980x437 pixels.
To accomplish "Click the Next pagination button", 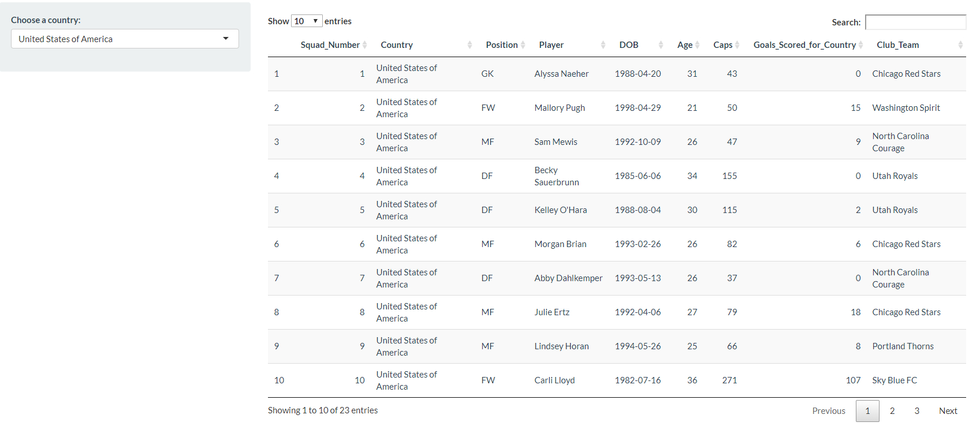I will pos(948,411).
